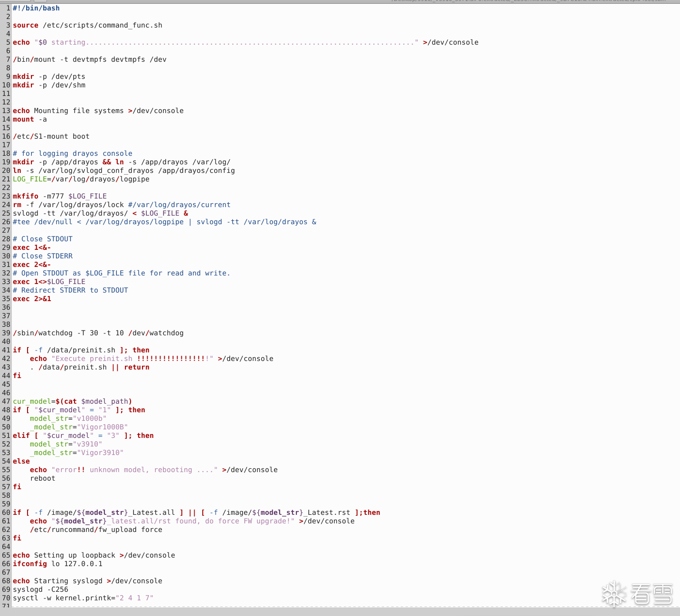Click comment "# Close STDERR"
Viewport: 680px width, 616px height.
[43, 256]
